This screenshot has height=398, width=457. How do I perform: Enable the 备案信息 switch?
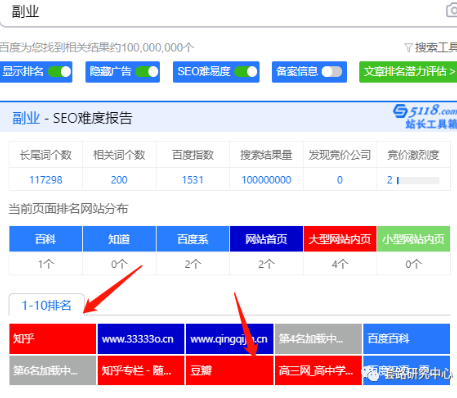pos(332,72)
